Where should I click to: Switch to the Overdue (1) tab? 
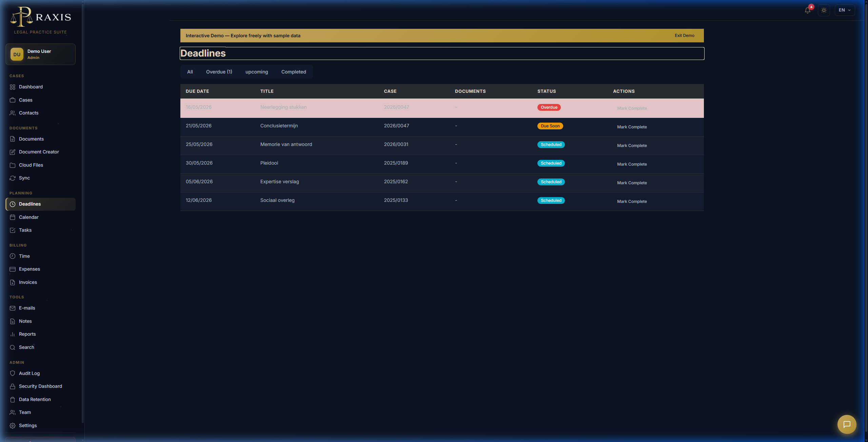pos(219,72)
